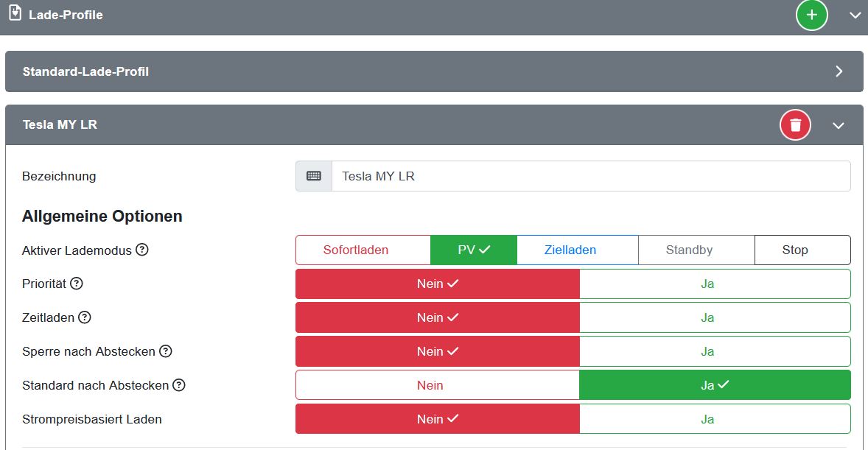Viewport: 868px width, 450px height.
Task: Add a new charge profile with green plus
Action: tap(811, 15)
